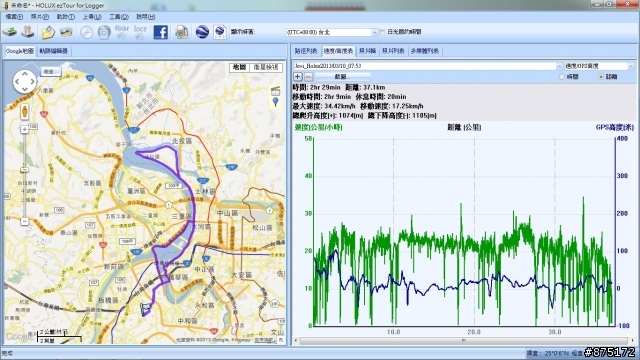Click the blue pin marker on map
The width and height of the screenshot is (640, 360).
(x=276, y=102)
